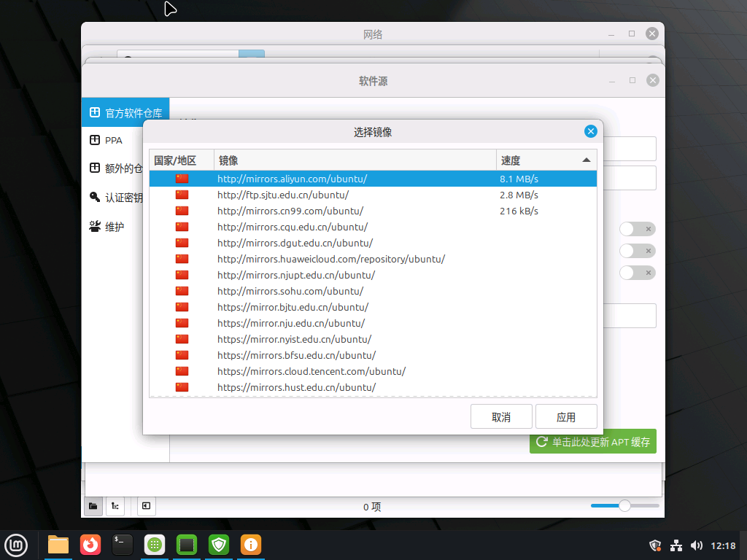Toggle the first optional-source switch

[x=638, y=229]
